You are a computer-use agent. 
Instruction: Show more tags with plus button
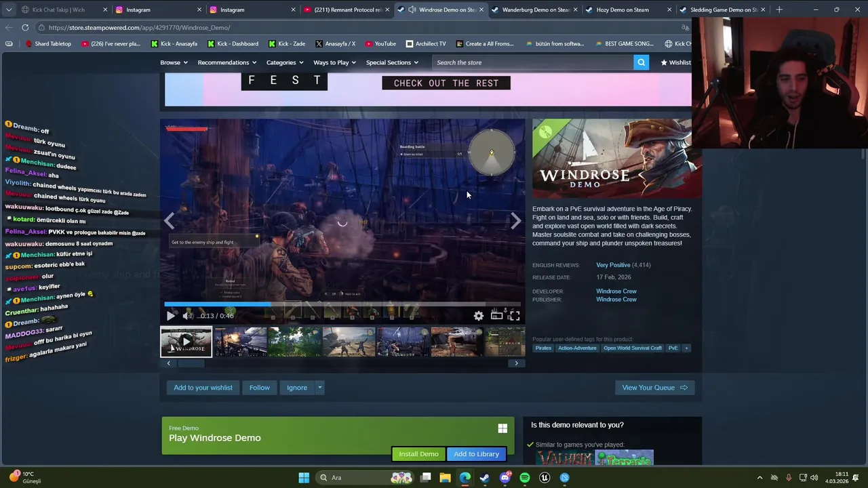click(x=686, y=348)
